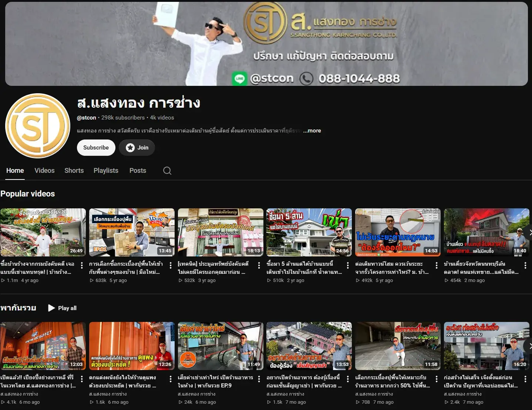Open options menu for 1.6k views video

click(x=171, y=379)
